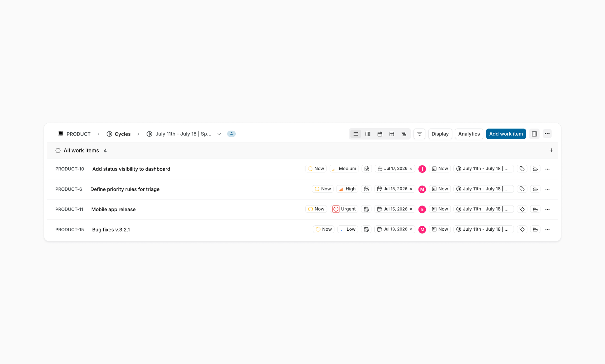Clear Jul 17, 2026 due date
Screen dimensions: 605x364
(411, 169)
